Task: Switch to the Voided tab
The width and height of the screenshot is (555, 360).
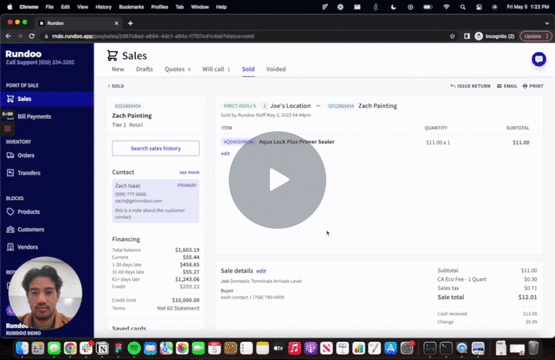Action: [276, 69]
